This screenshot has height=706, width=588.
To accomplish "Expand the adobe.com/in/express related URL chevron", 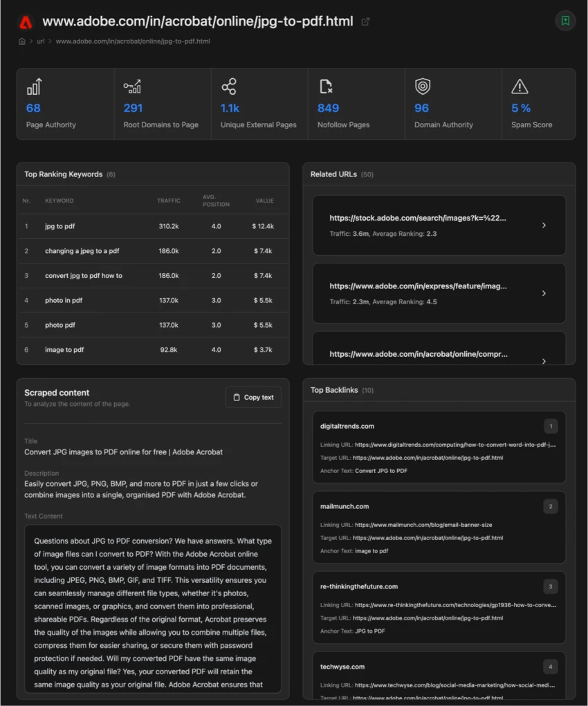I will click(x=544, y=293).
